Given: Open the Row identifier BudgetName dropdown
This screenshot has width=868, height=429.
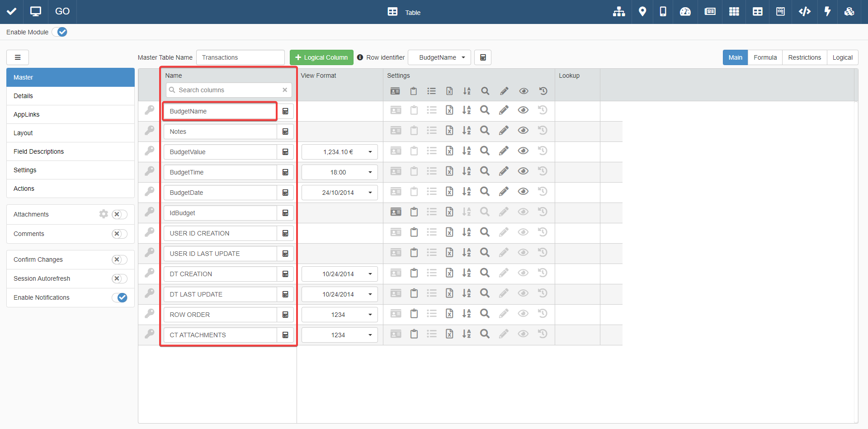Looking at the screenshot, I should (439, 57).
